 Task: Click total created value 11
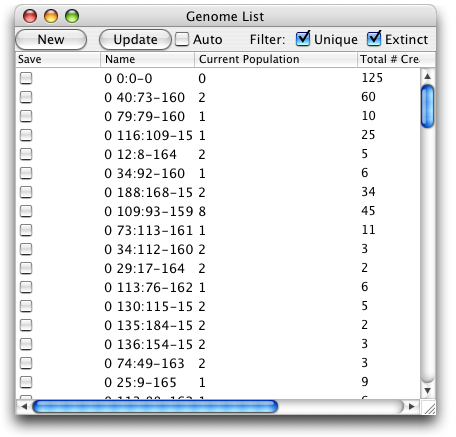click(x=368, y=230)
